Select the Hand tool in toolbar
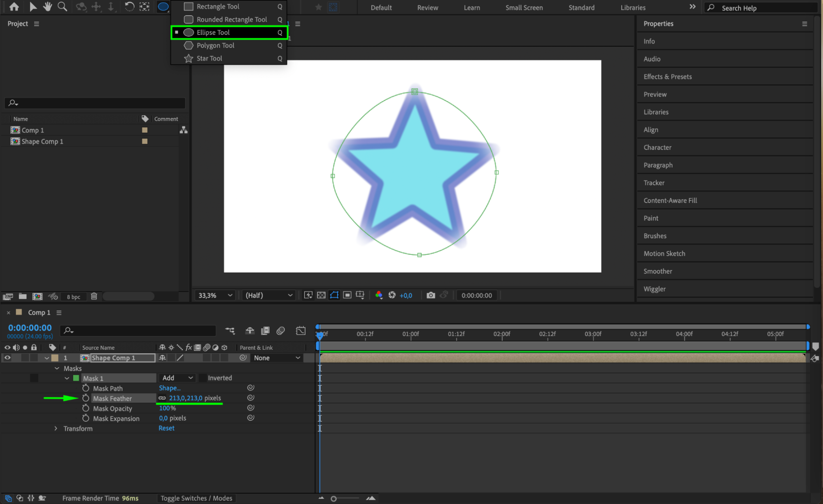This screenshot has height=504, width=823. pos(47,7)
